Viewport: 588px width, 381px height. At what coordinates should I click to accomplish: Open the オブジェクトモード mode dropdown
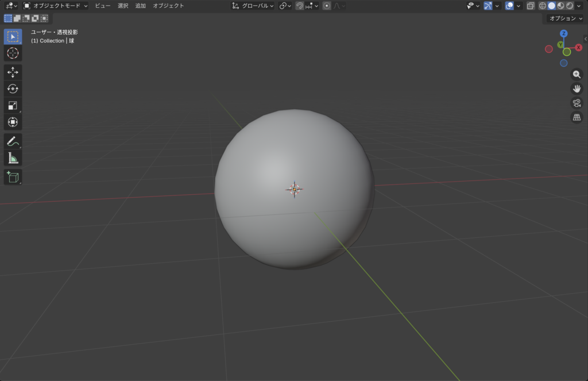(56, 6)
